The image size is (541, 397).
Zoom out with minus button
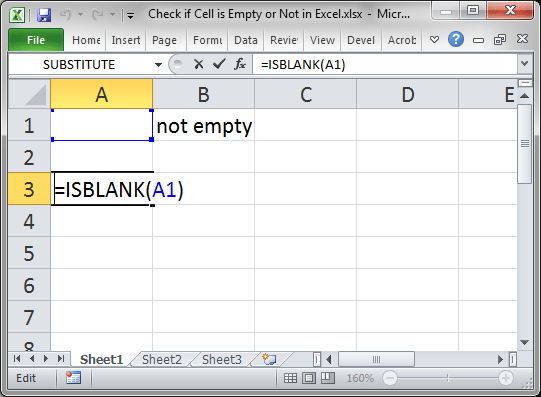coord(390,378)
